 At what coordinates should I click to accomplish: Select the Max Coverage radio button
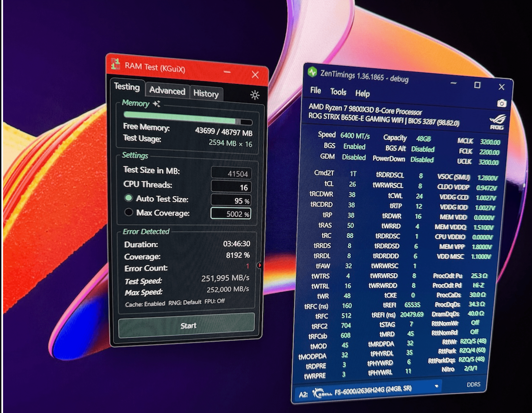click(x=129, y=212)
